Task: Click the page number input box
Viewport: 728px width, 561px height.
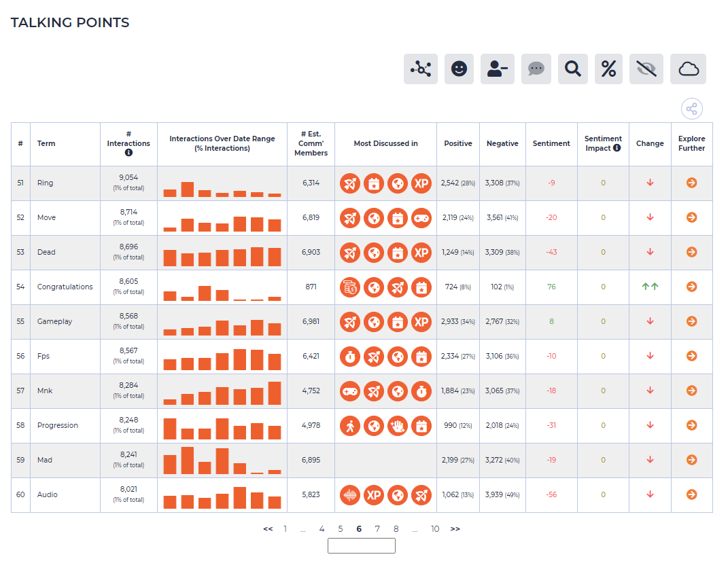Action: tap(361, 545)
